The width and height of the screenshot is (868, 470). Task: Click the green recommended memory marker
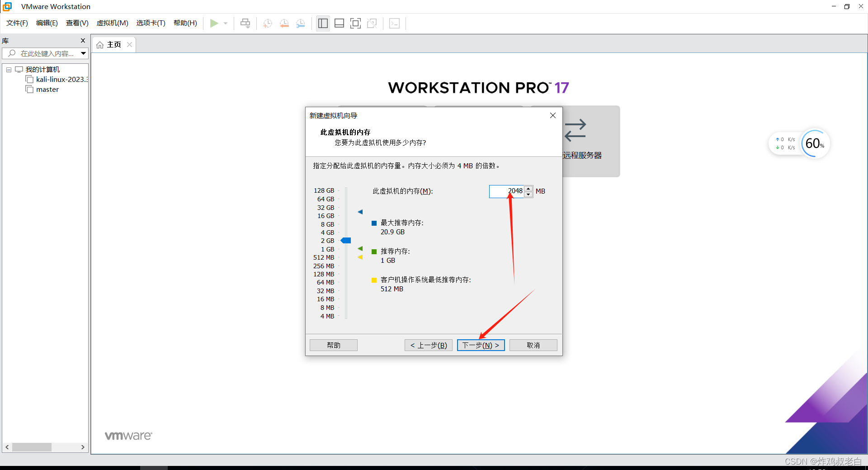pos(360,249)
